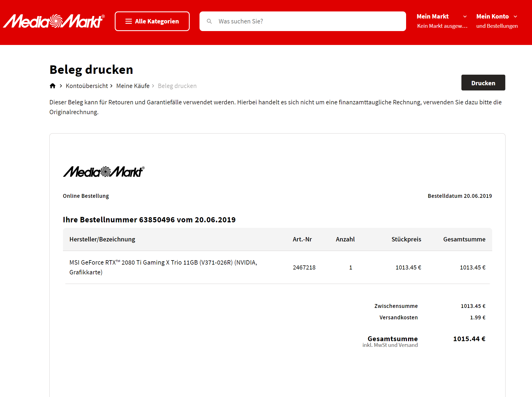Image resolution: width=532 pixels, height=397 pixels.
Task: Click the hamburger icon beside Alle Kategorien
Action: point(128,21)
